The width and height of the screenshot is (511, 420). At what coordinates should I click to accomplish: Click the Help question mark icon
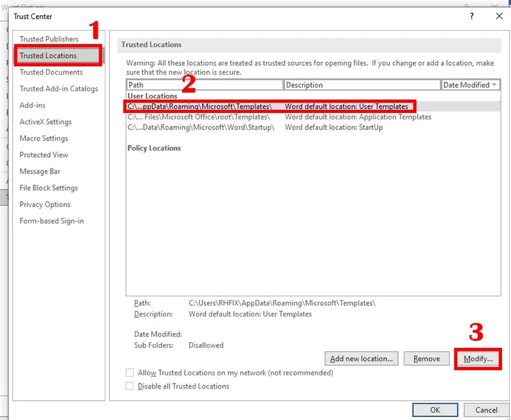click(472, 16)
